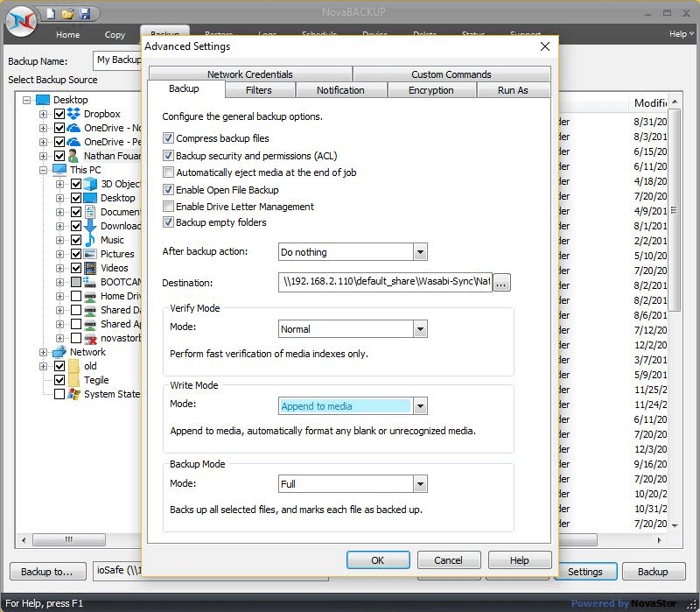Click the 3D Objects cube icon
The image size is (700, 612).
click(x=90, y=184)
